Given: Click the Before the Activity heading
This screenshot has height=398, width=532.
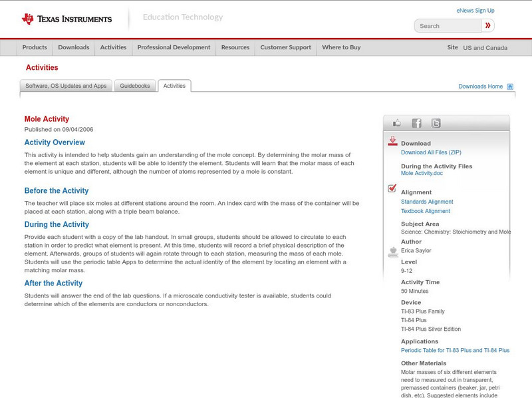Looking at the screenshot, I should coord(57,190).
